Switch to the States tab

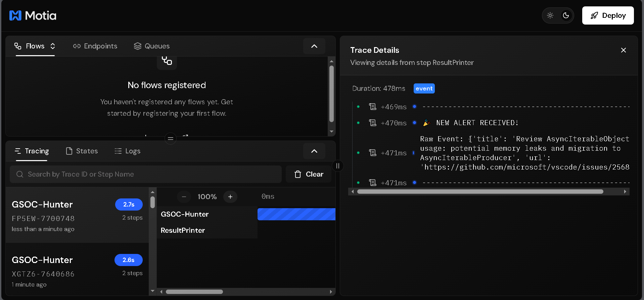pyautogui.click(x=82, y=151)
